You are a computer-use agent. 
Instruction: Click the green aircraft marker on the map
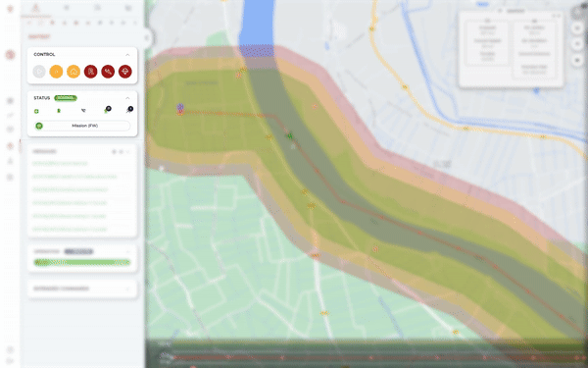point(290,136)
